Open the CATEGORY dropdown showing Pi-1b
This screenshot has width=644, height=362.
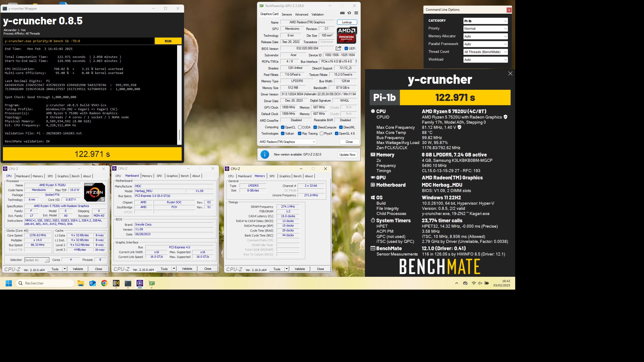point(485,21)
